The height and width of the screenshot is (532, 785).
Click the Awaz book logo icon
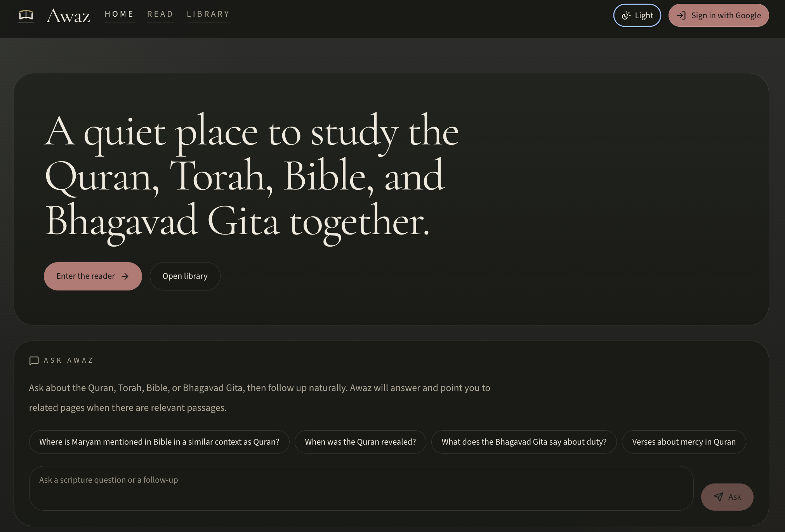[x=25, y=16]
